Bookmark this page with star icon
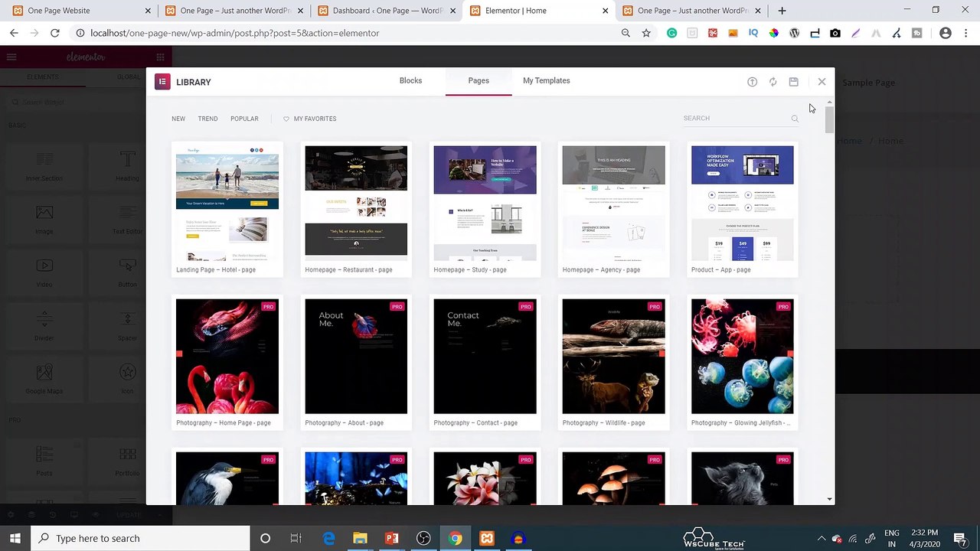Viewport: 980px width, 551px height. pos(646,33)
